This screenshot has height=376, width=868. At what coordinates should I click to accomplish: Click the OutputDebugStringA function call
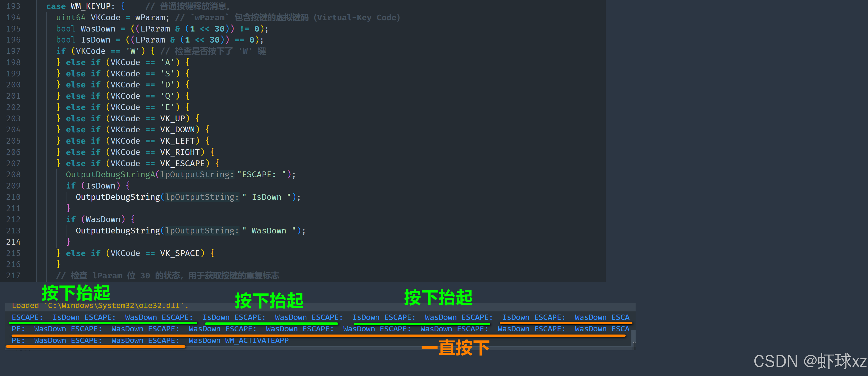(x=110, y=174)
